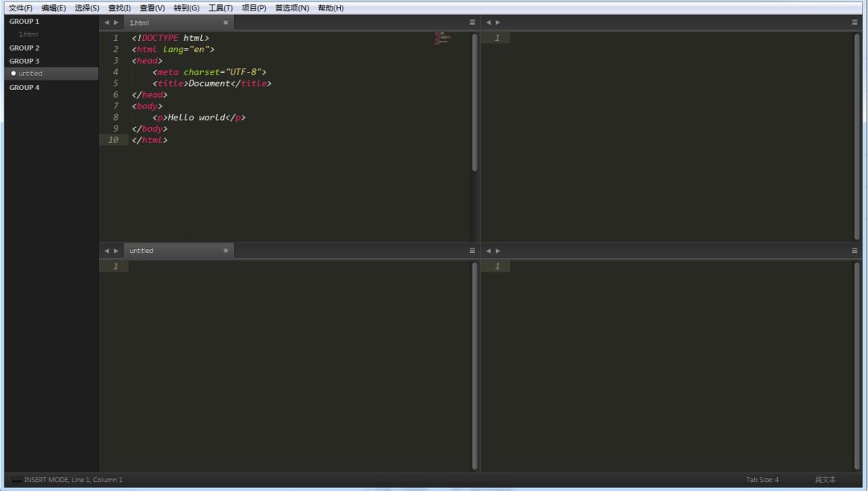
Task: Click into the empty bottom-right editor pane
Action: [681, 366]
